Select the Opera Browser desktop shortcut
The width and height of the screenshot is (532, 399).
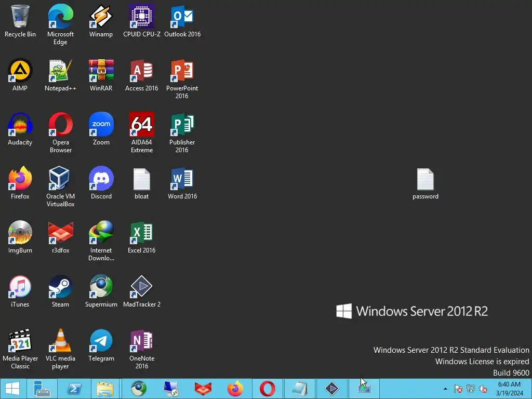coord(60,132)
